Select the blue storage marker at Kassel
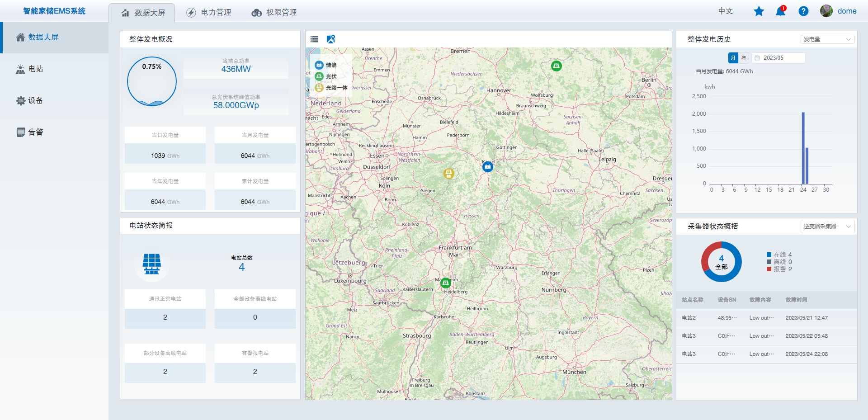 487,167
